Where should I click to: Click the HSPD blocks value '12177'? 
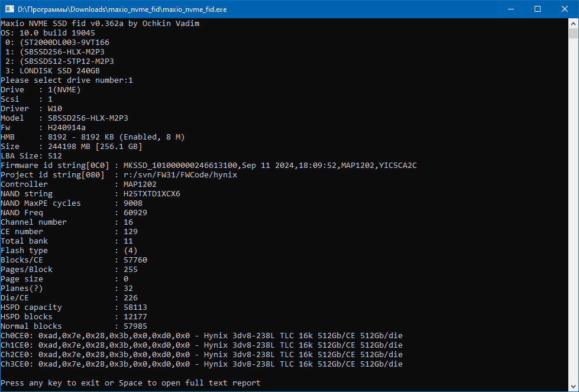click(135, 317)
